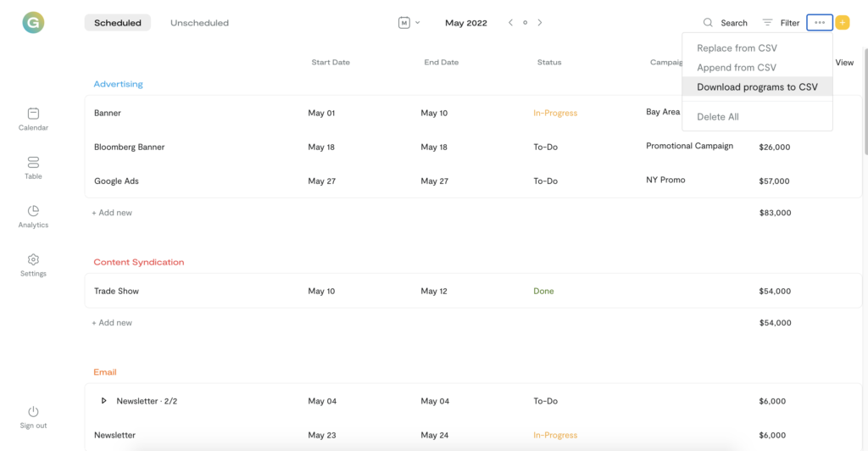This screenshot has height=451, width=868.
Task: Switch to the Unscheduled tab
Action: (199, 23)
